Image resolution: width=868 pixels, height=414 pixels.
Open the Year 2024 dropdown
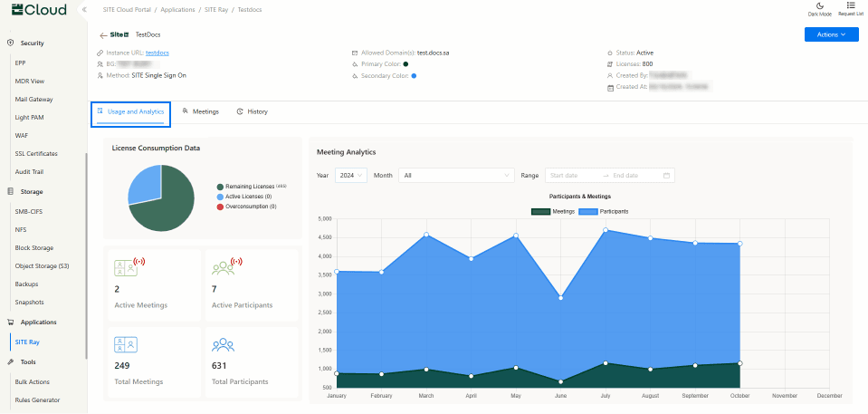click(350, 175)
